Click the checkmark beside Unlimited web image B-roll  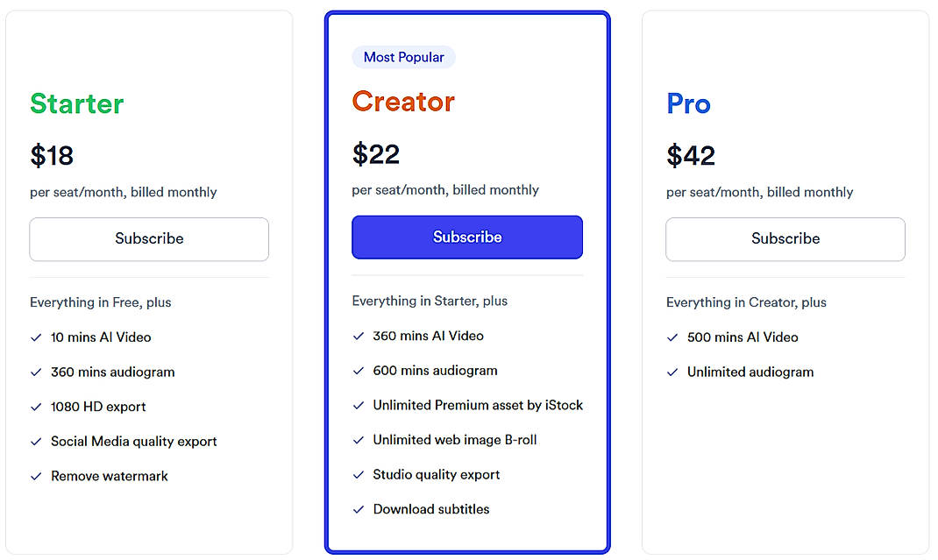(358, 439)
